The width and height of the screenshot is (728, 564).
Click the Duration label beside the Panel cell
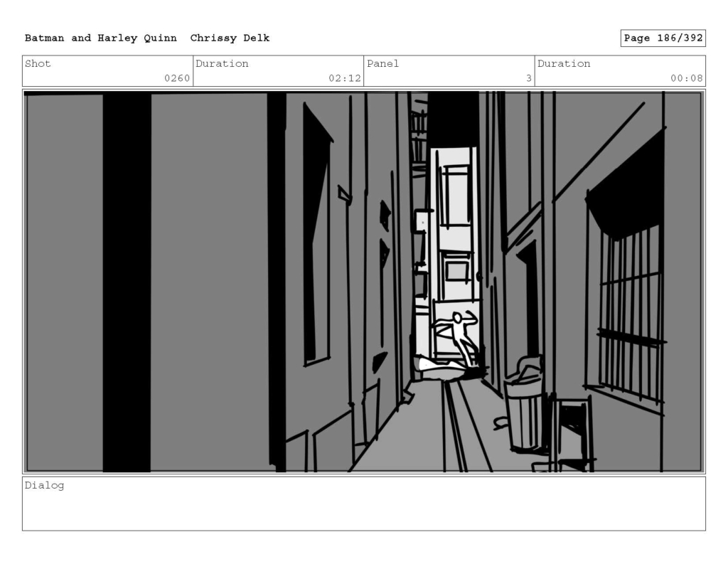tap(564, 63)
